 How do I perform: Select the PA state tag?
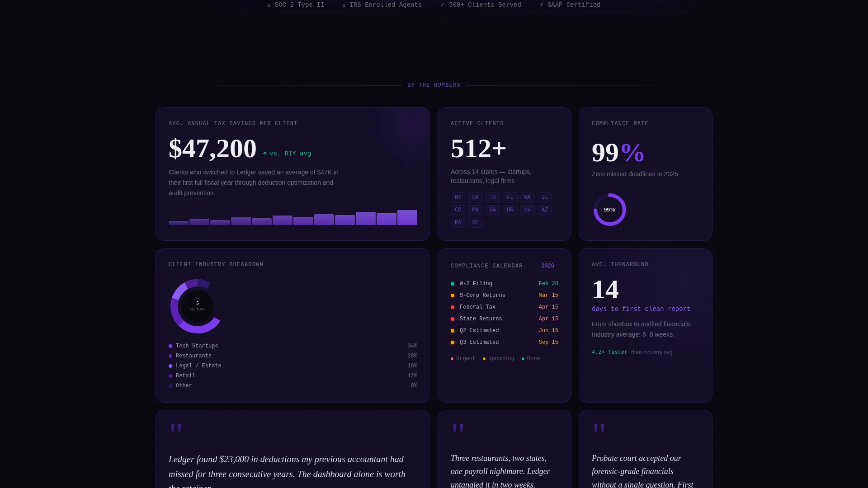click(x=458, y=223)
